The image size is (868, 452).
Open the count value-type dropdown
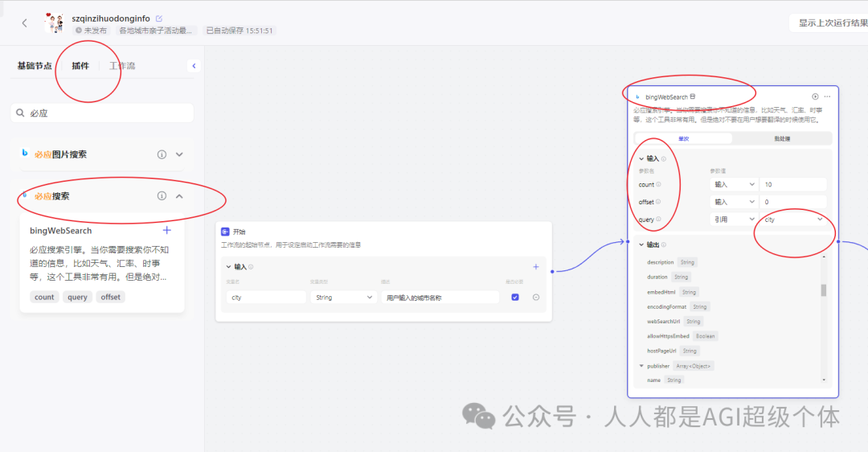pos(734,184)
